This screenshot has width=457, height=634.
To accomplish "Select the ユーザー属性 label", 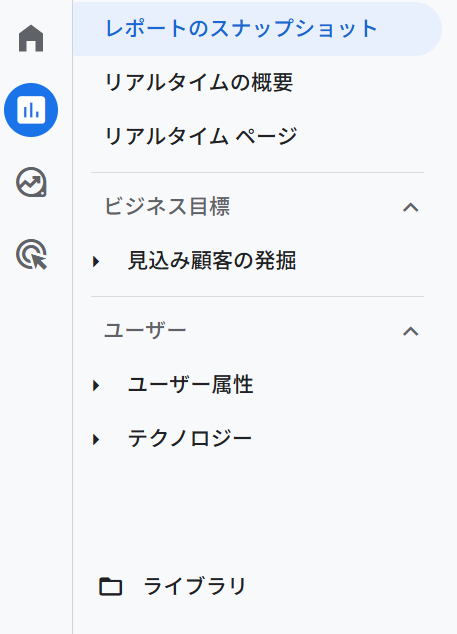I will click(x=190, y=384).
